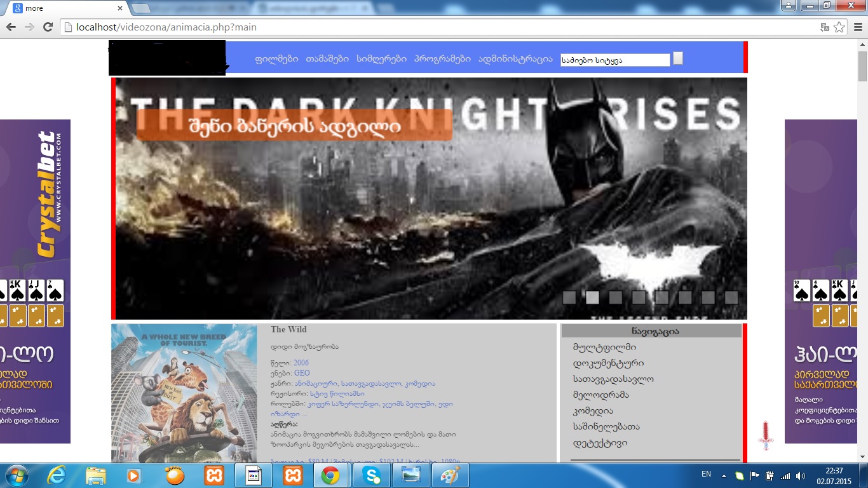Screen dimensions: 868x488
Task: Click the orange შენი ბანერის ადგილი label
Action: pyautogui.click(x=294, y=125)
